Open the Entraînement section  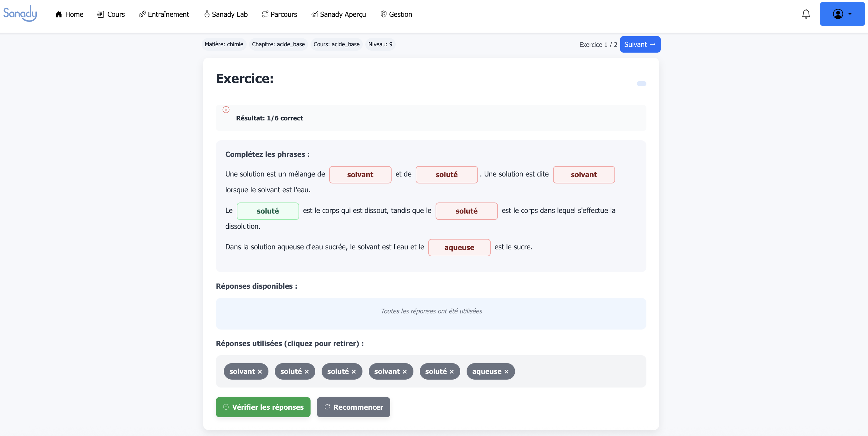pos(164,14)
